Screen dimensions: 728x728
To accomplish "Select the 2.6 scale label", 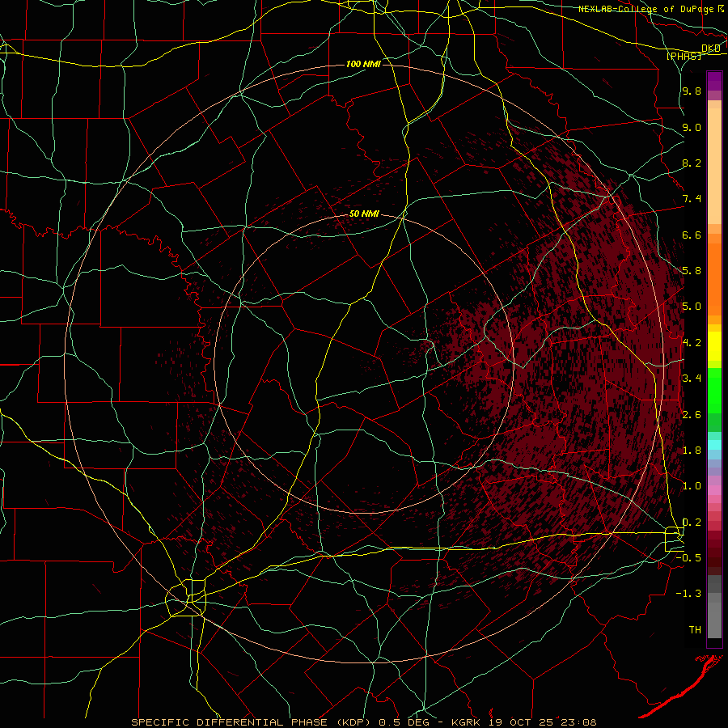I will coord(692,415).
